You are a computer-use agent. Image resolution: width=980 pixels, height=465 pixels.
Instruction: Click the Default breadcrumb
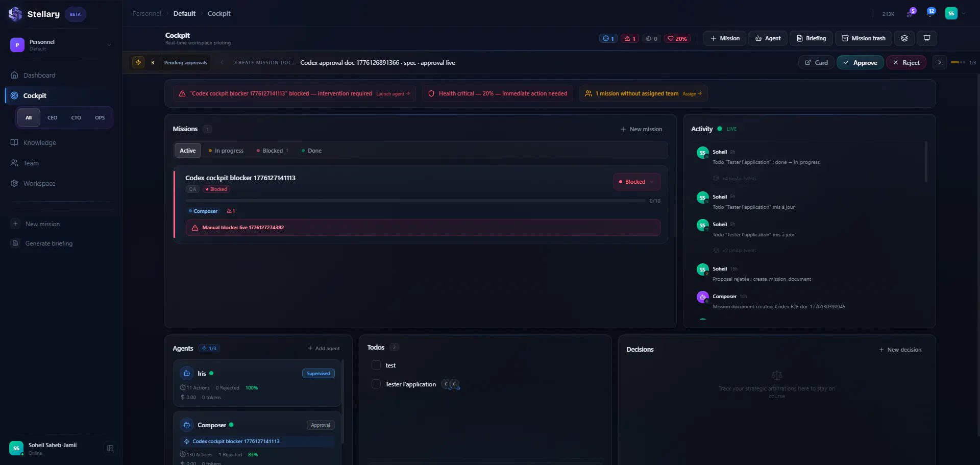tap(184, 13)
